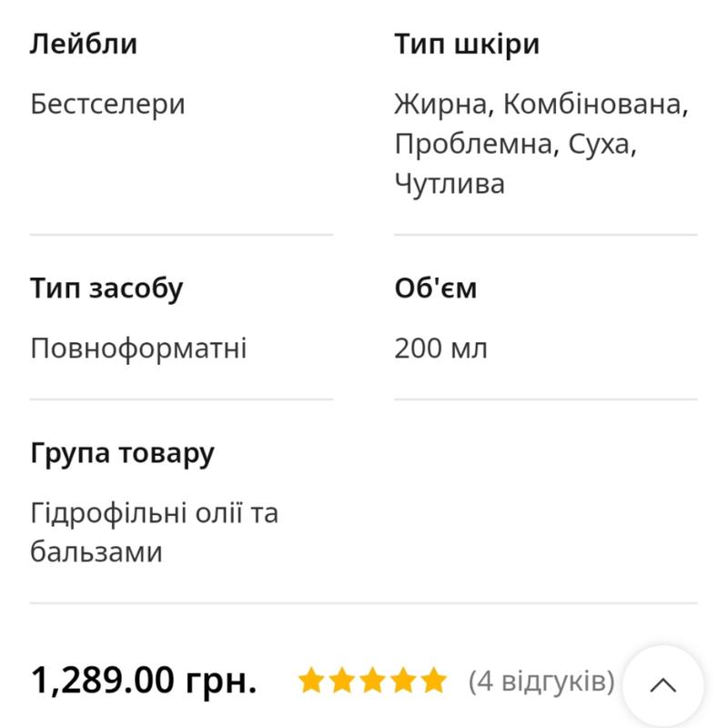Click the Об'єм attribute heading
Screen dimensions: 728x728
(x=436, y=288)
